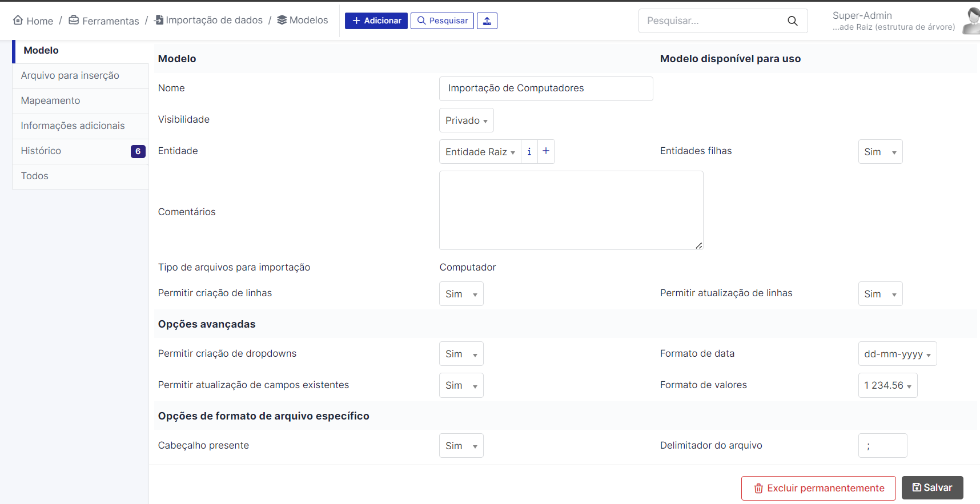Open the Super-Admin profile name
The height and width of the screenshot is (504, 980).
[862, 15]
